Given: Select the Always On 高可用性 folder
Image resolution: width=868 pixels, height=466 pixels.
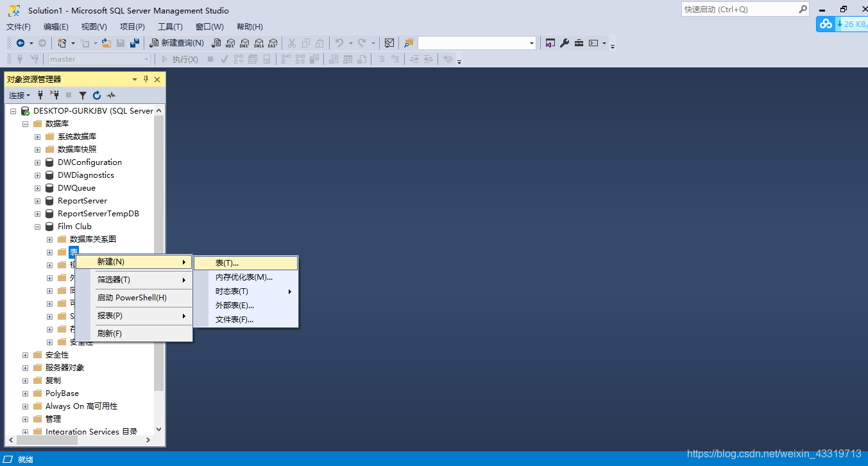Looking at the screenshot, I should coord(81,406).
